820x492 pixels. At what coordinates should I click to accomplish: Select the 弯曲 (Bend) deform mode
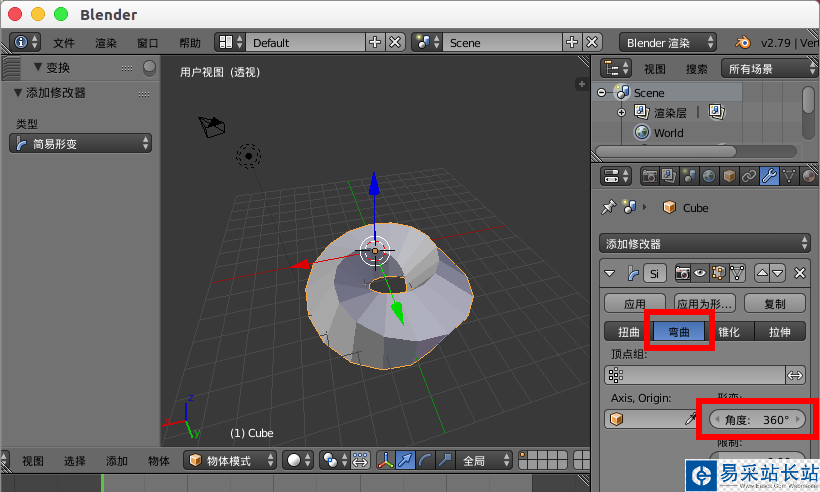[x=679, y=332]
